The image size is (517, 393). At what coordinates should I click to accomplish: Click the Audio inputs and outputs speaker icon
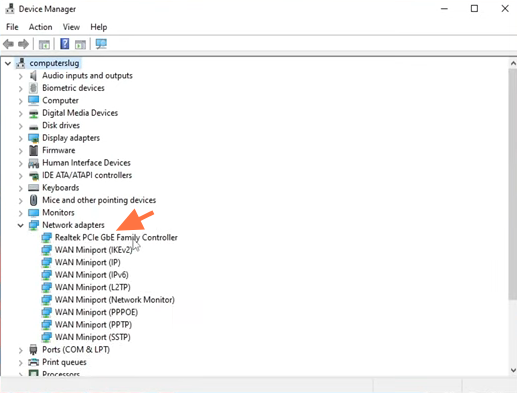click(33, 76)
